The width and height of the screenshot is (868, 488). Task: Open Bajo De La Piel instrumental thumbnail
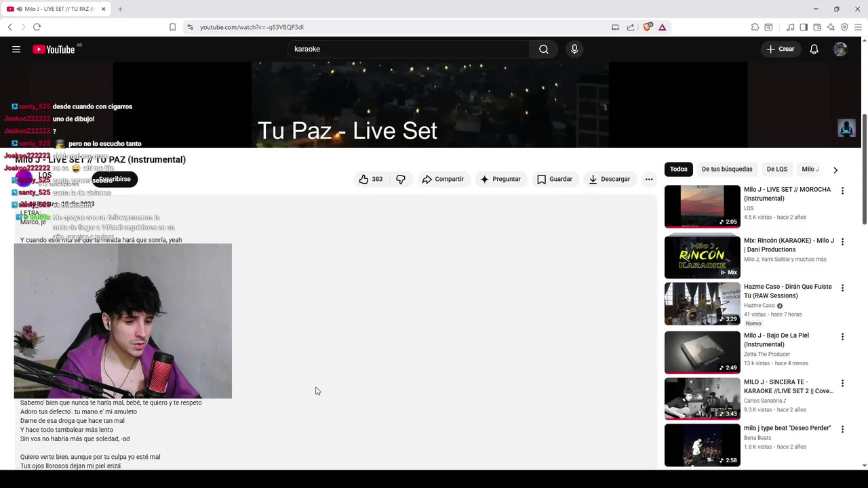[x=703, y=352]
